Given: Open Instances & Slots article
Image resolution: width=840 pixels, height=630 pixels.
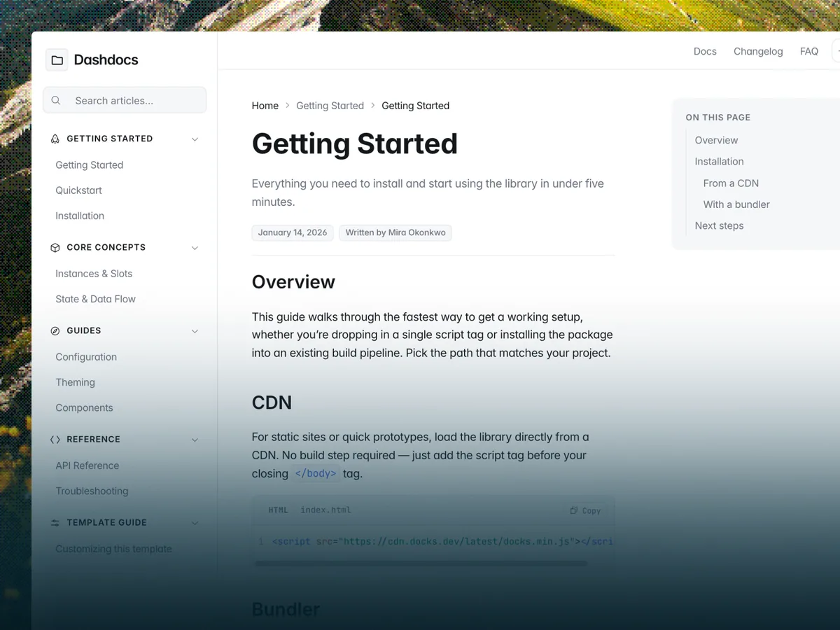Looking at the screenshot, I should point(94,274).
